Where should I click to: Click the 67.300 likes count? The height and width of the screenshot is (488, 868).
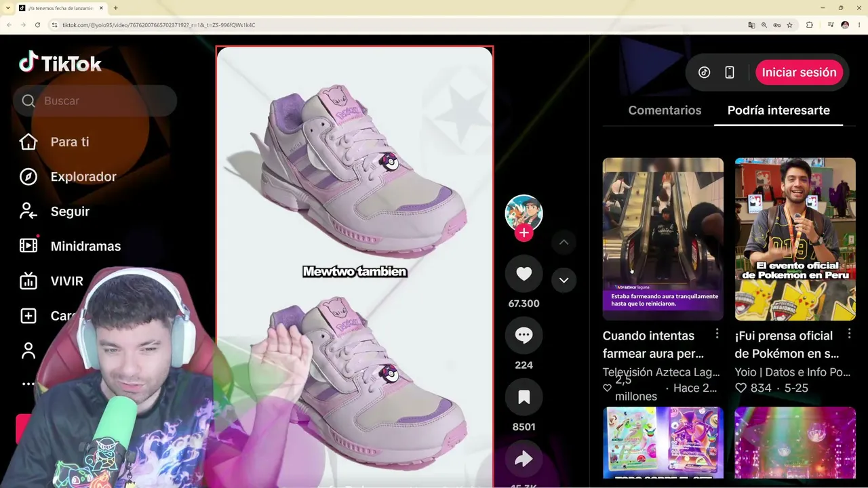tap(524, 304)
